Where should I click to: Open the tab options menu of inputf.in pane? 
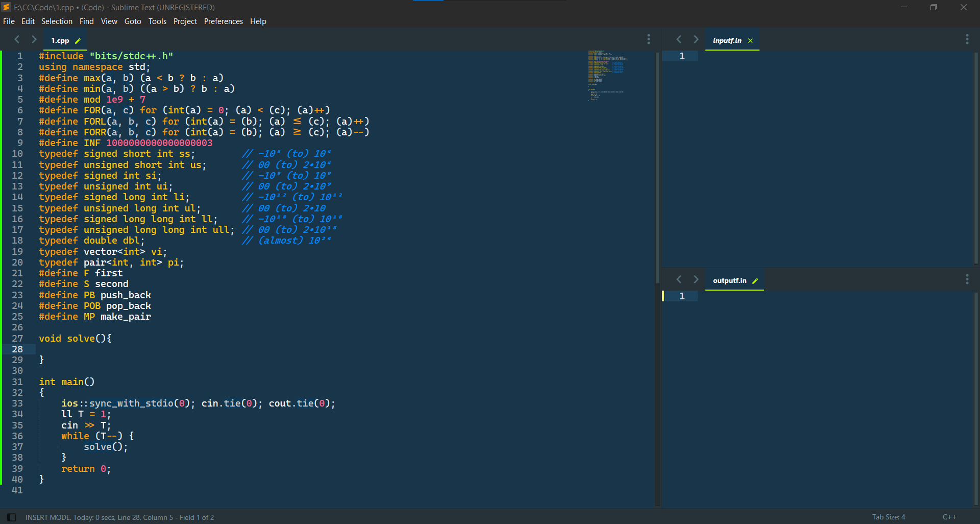coord(967,39)
